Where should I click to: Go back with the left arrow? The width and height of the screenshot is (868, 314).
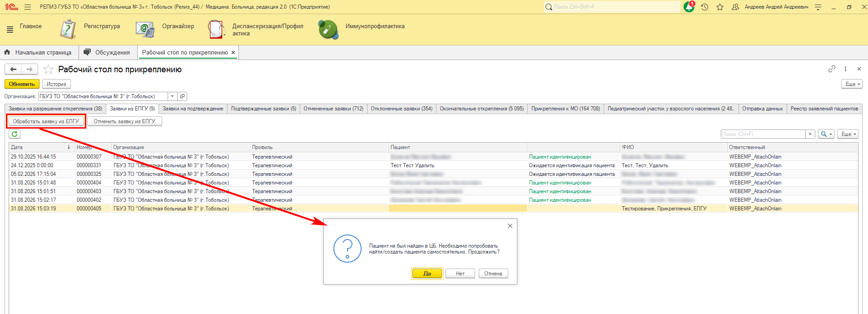(x=13, y=69)
